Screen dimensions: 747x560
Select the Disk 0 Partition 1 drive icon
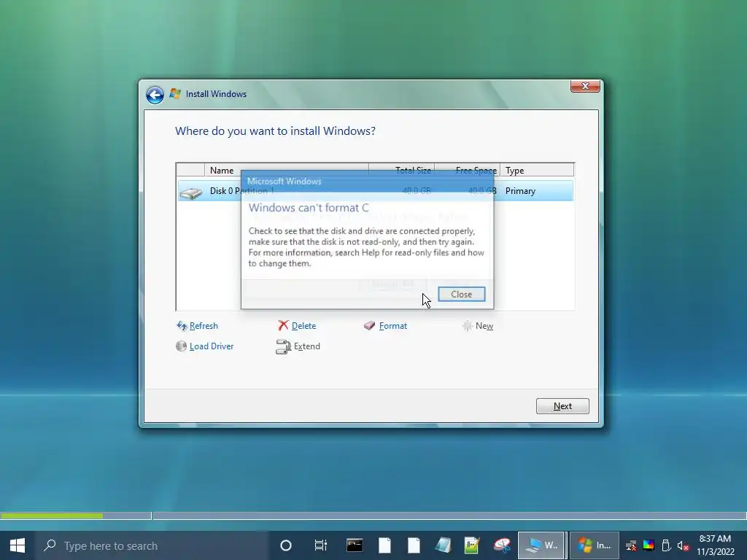pyautogui.click(x=191, y=192)
